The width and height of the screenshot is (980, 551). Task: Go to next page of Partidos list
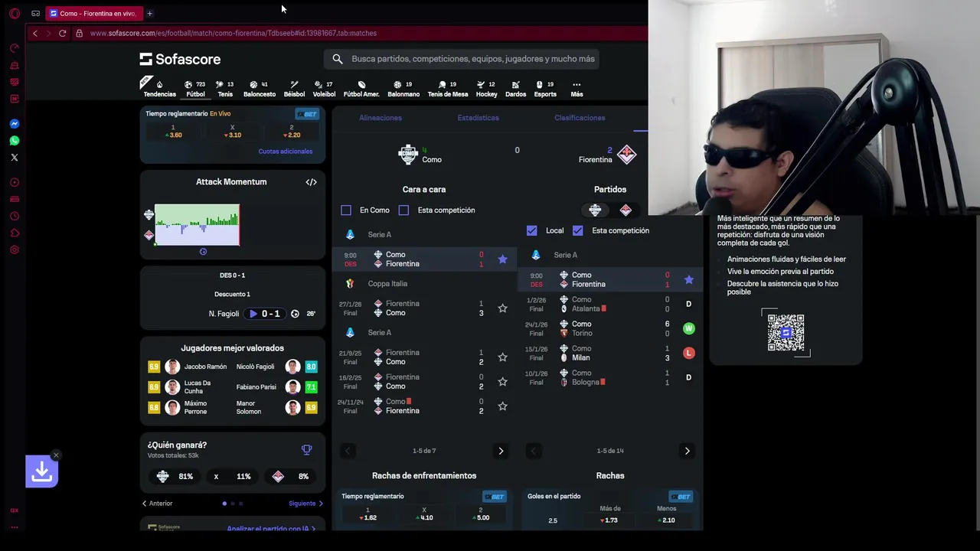click(687, 451)
